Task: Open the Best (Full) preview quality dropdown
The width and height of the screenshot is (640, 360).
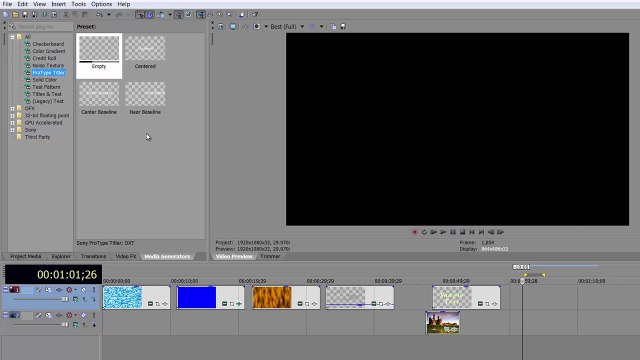Action: 302,27
